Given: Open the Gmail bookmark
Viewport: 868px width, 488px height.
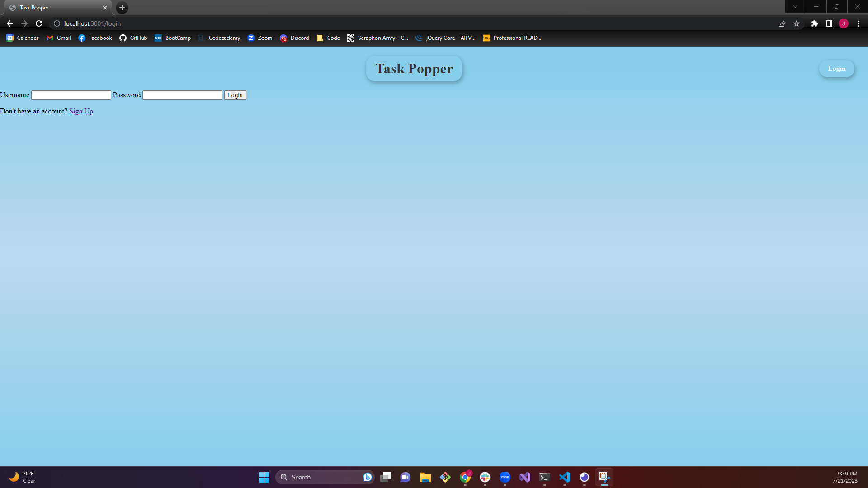Looking at the screenshot, I should click(x=59, y=38).
